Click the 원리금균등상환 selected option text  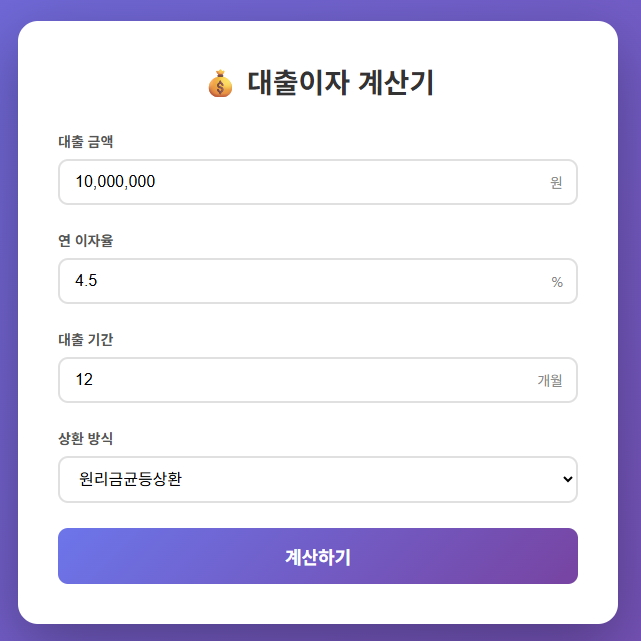[130, 479]
